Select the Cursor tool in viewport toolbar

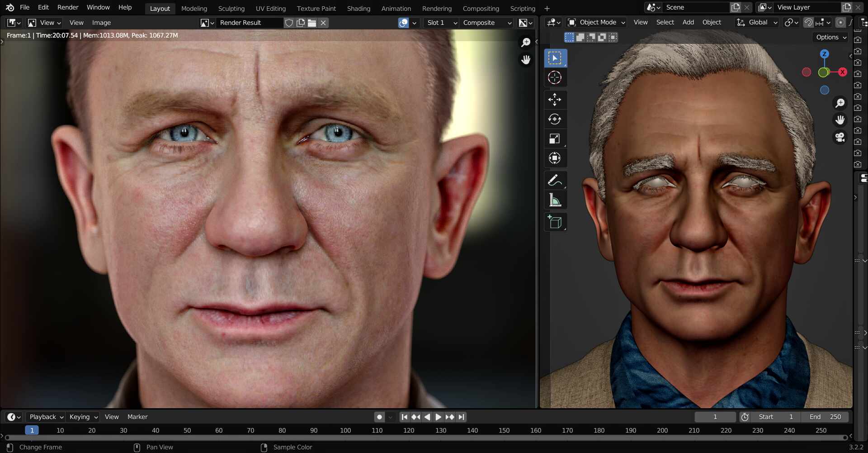tap(555, 77)
